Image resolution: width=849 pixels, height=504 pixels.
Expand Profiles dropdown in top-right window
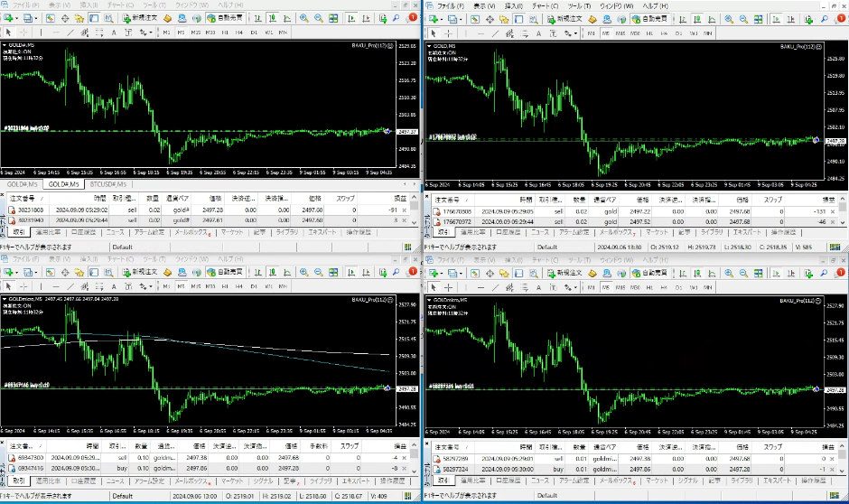point(461,20)
